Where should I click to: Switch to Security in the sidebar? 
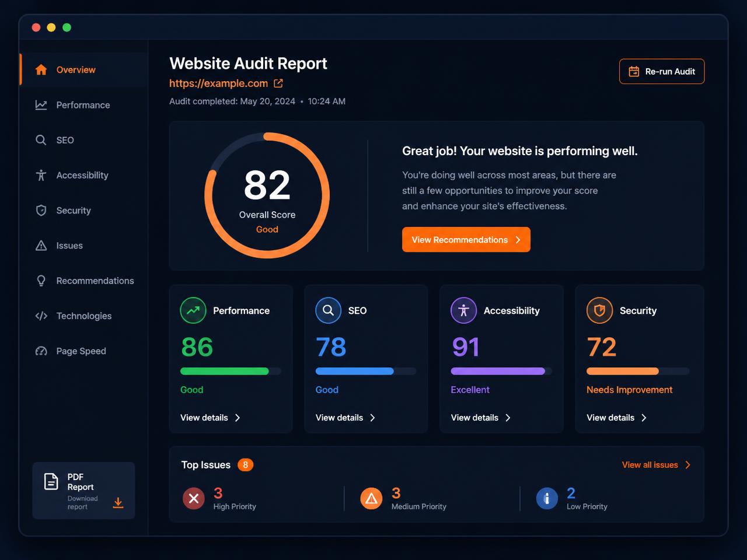[83, 211]
